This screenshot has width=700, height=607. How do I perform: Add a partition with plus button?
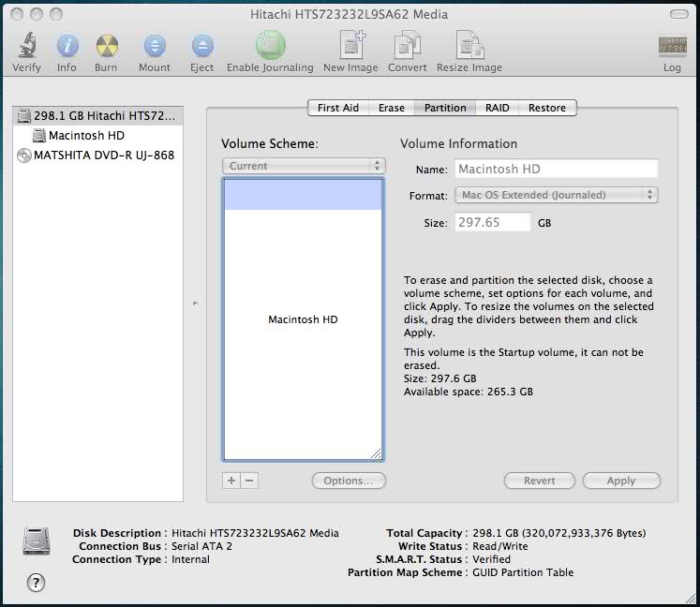231,481
